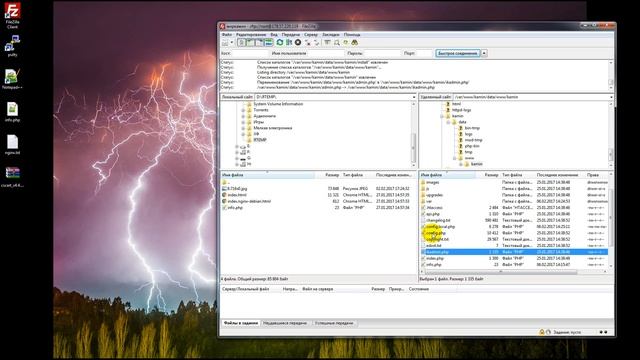Screen dimensions: 640x360
Task: Open the putty desktop shortcut
Action: pyautogui.click(x=12, y=46)
